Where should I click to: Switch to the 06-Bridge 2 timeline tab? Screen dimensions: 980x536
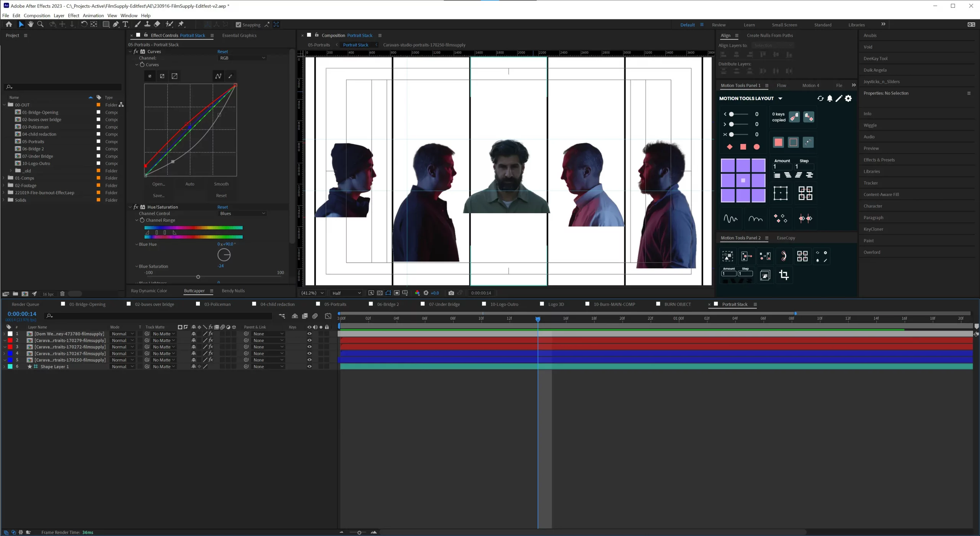click(x=387, y=304)
